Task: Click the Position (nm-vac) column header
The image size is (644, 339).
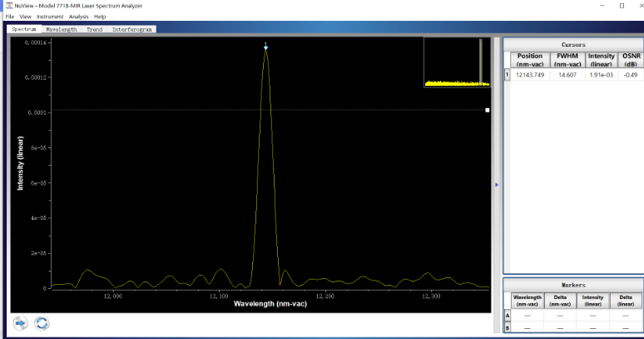Action: 530,60
